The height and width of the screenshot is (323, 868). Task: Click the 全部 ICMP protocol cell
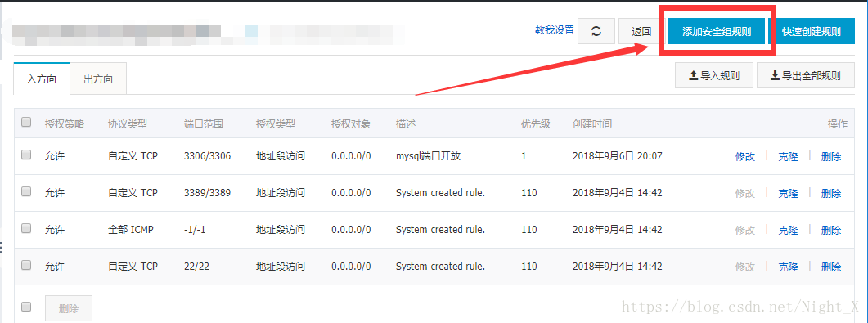tap(131, 230)
